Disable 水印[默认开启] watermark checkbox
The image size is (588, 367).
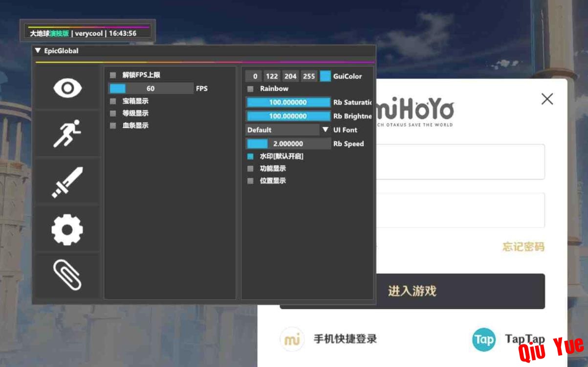click(x=250, y=157)
